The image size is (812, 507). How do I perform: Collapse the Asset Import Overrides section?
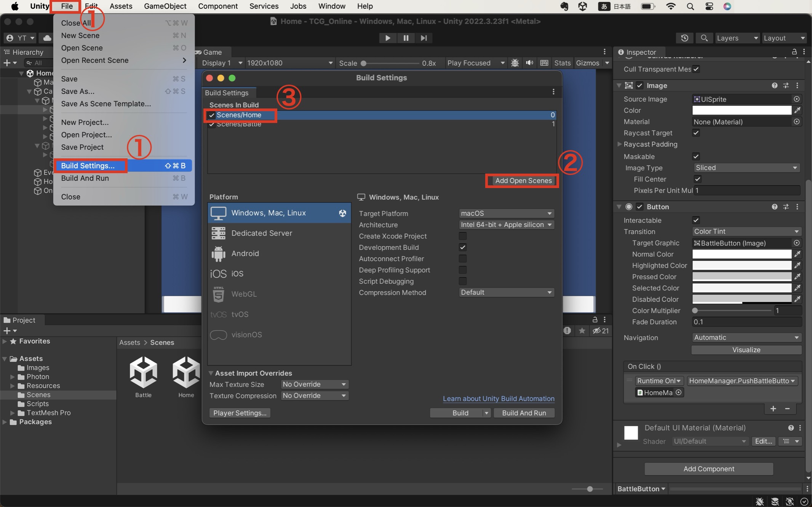pos(211,373)
